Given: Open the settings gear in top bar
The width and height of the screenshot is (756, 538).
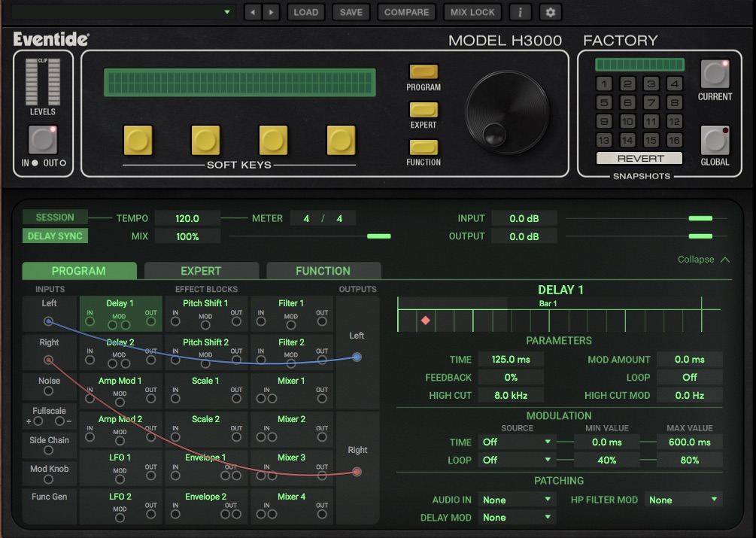Looking at the screenshot, I should click(x=550, y=12).
